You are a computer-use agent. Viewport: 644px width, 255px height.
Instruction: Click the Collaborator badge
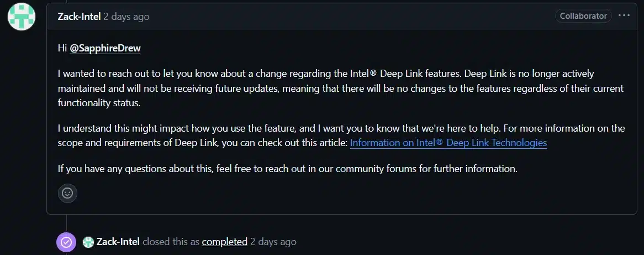point(583,16)
